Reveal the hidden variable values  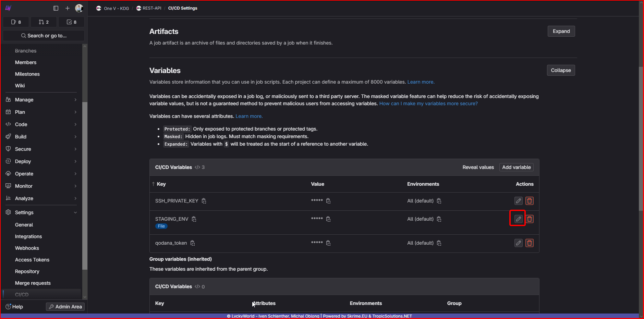point(478,167)
